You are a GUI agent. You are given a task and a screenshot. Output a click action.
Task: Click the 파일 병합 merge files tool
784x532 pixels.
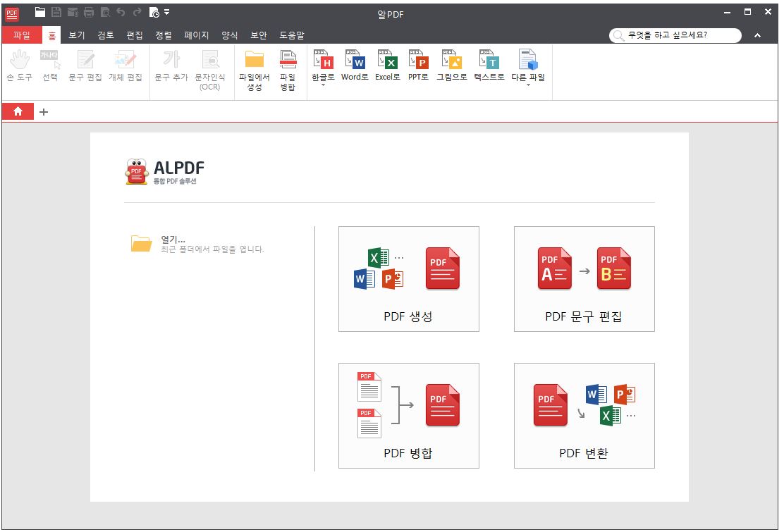tap(288, 70)
